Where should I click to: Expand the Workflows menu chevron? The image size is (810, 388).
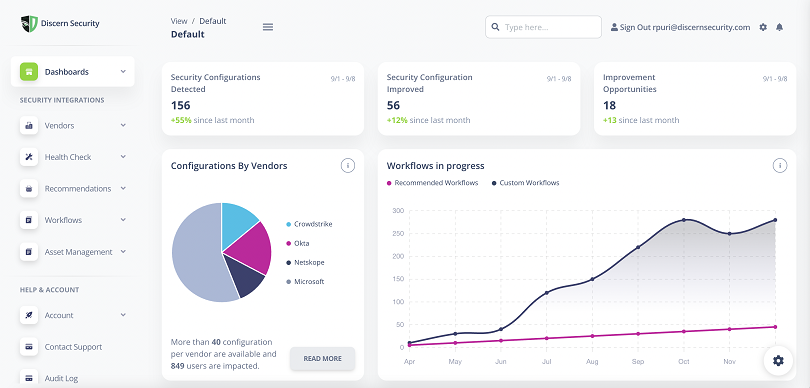(123, 220)
